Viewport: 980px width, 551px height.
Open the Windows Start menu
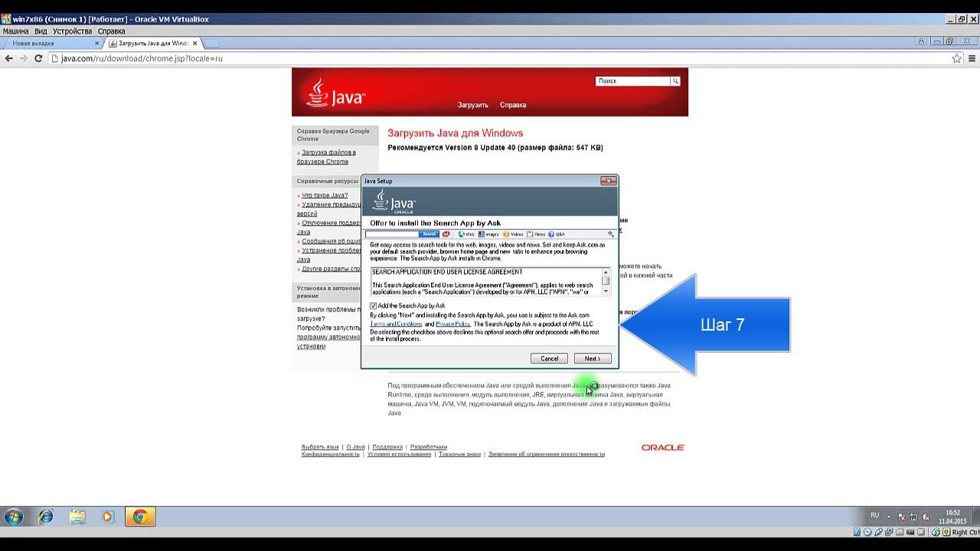(14, 517)
